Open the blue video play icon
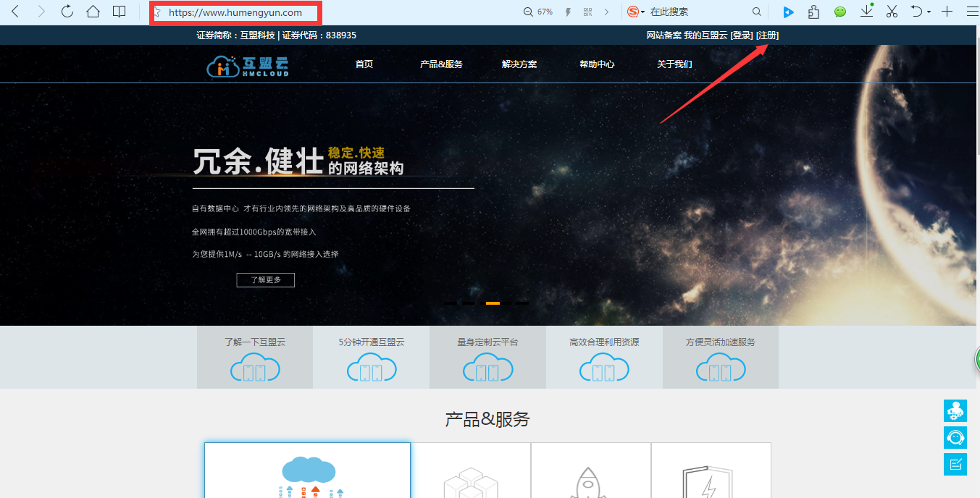This screenshot has height=498, width=980. coord(789,12)
